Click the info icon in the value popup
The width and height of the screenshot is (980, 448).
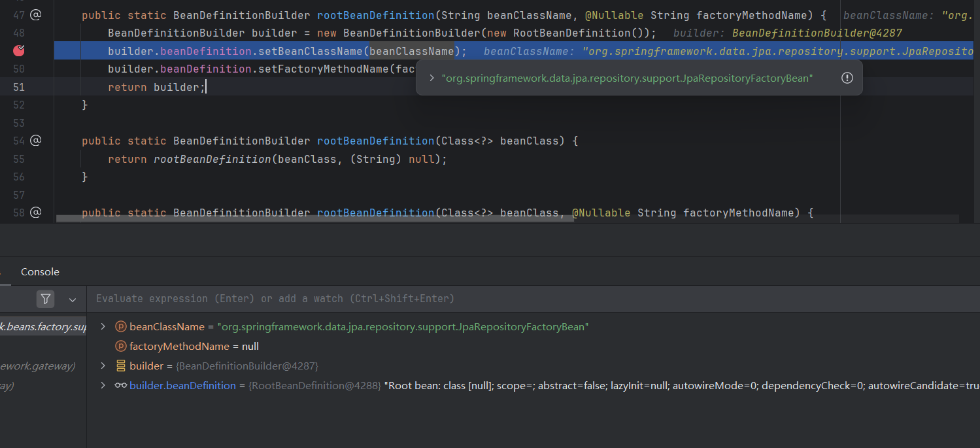(847, 78)
